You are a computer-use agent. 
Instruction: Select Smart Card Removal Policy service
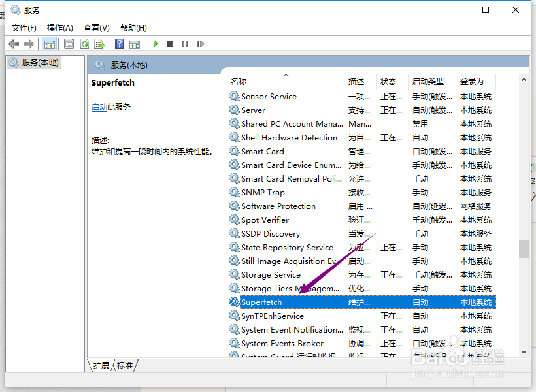pos(362,178)
